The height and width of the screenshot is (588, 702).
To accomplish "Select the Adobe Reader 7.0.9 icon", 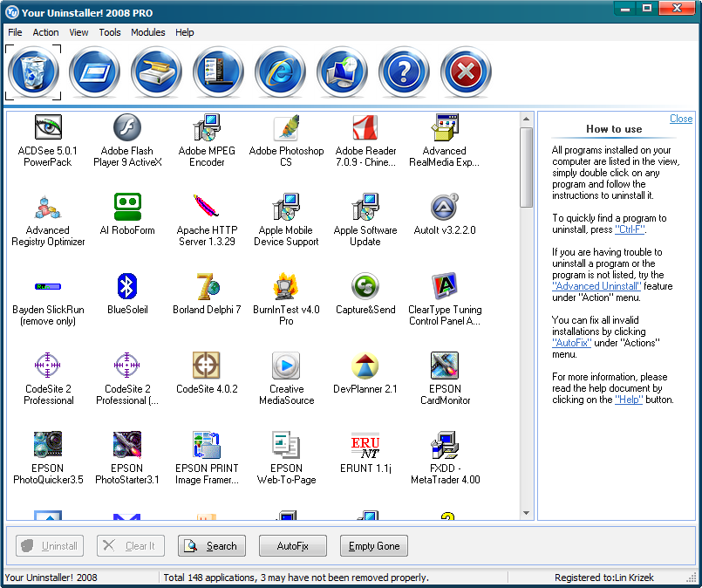I will click(x=365, y=127).
